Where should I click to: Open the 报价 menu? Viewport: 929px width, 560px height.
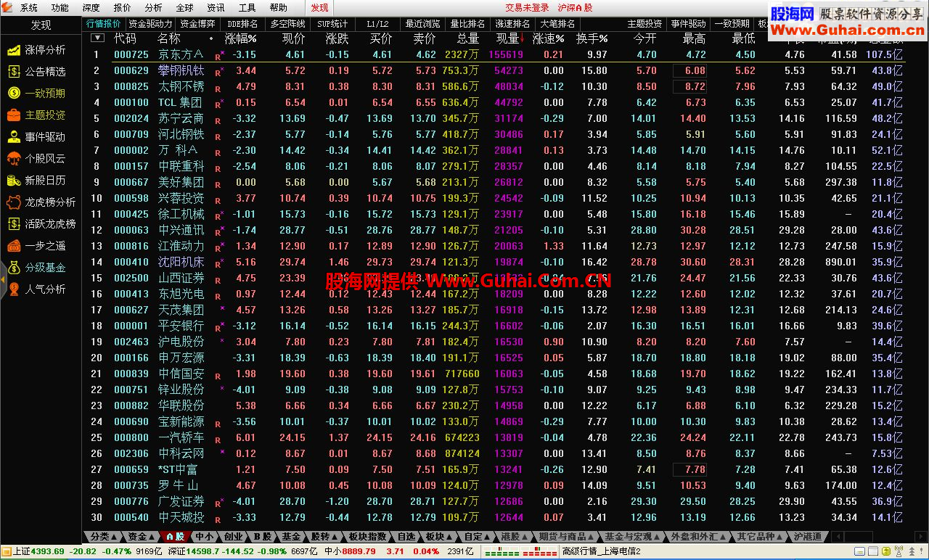point(123,8)
